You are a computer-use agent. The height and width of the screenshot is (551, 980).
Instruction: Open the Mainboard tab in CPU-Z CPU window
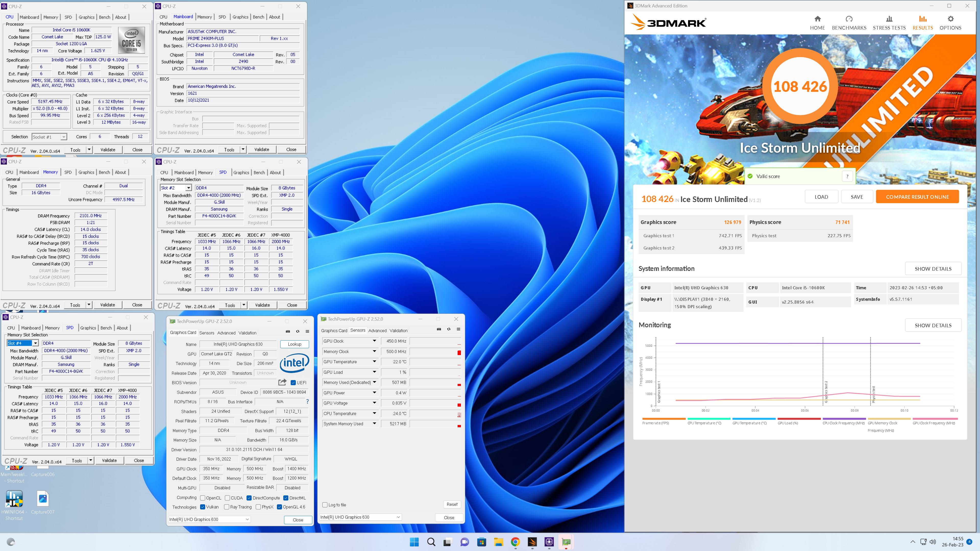coord(29,17)
